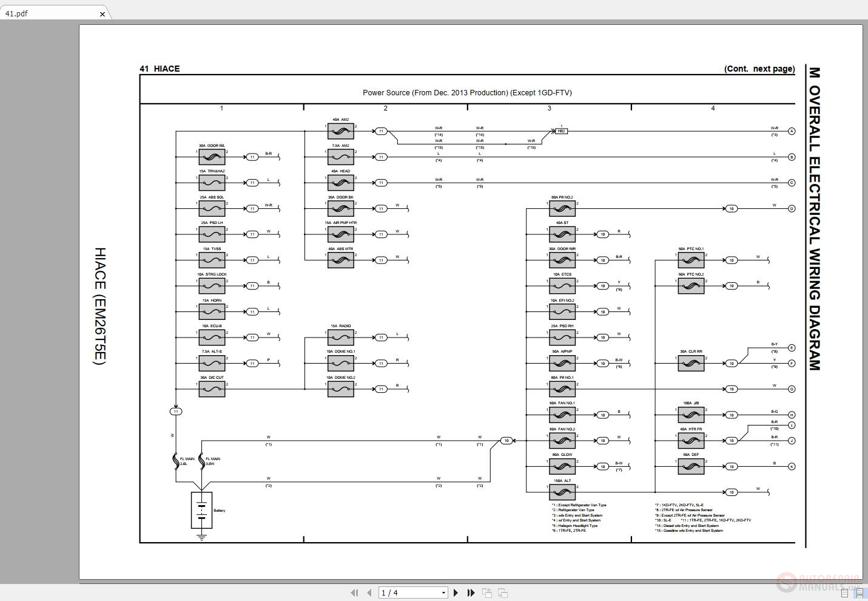Select the 41.pdf document tab
This screenshot has height=601, width=868.
tap(55, 13)
